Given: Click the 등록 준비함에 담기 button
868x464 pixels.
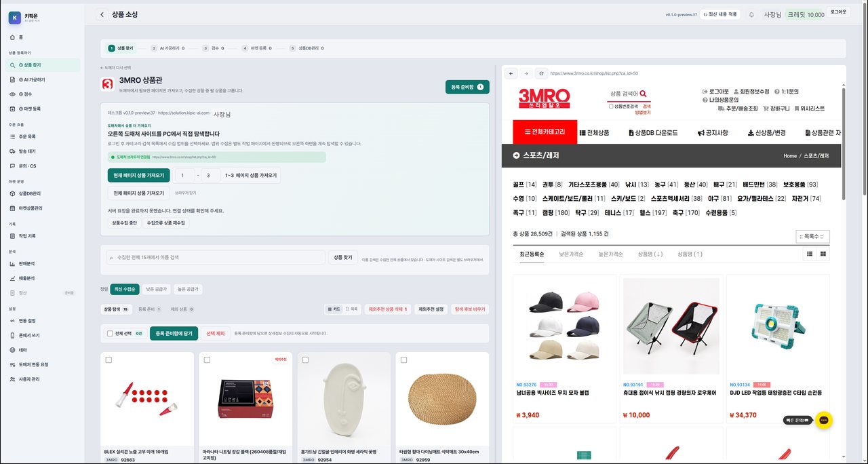Looking at the screenshot, I should point(174,334).
